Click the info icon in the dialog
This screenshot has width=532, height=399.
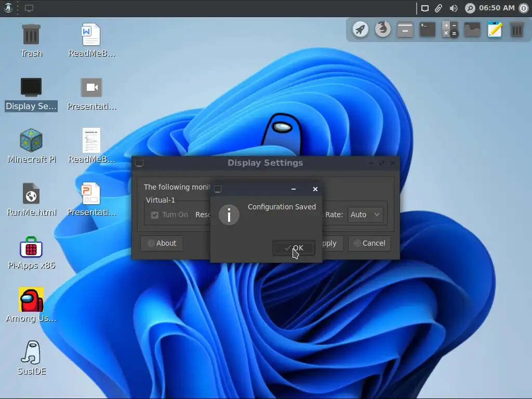click(x=229, y=215)
